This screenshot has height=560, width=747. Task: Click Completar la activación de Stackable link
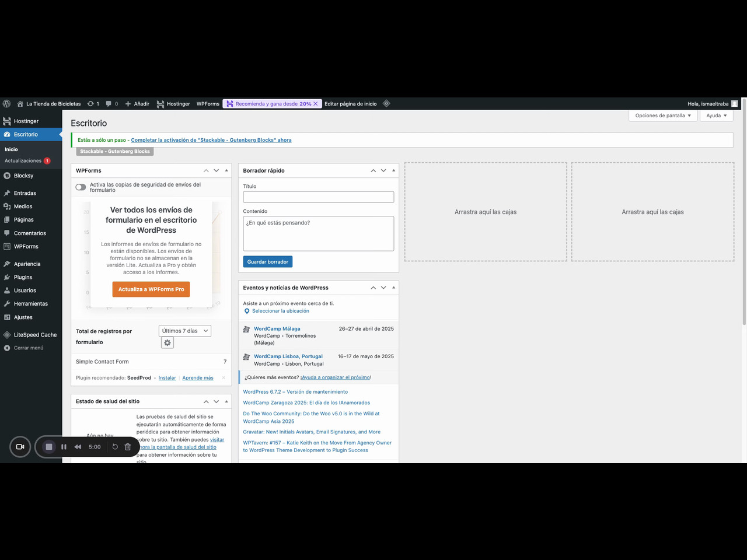coord(211,140)
